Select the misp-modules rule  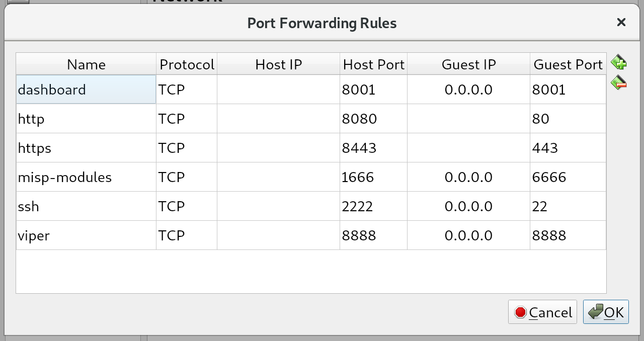pos(86,177)
